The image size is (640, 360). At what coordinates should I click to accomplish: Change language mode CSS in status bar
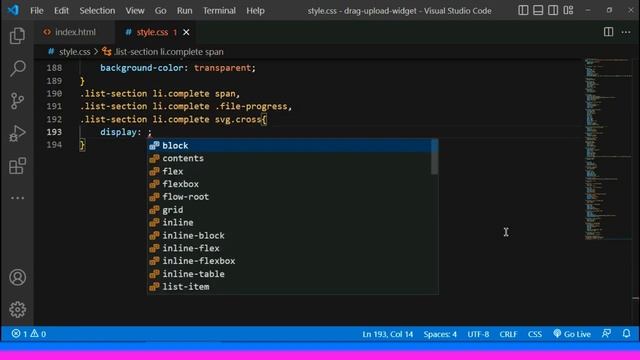tap(535, 334)
